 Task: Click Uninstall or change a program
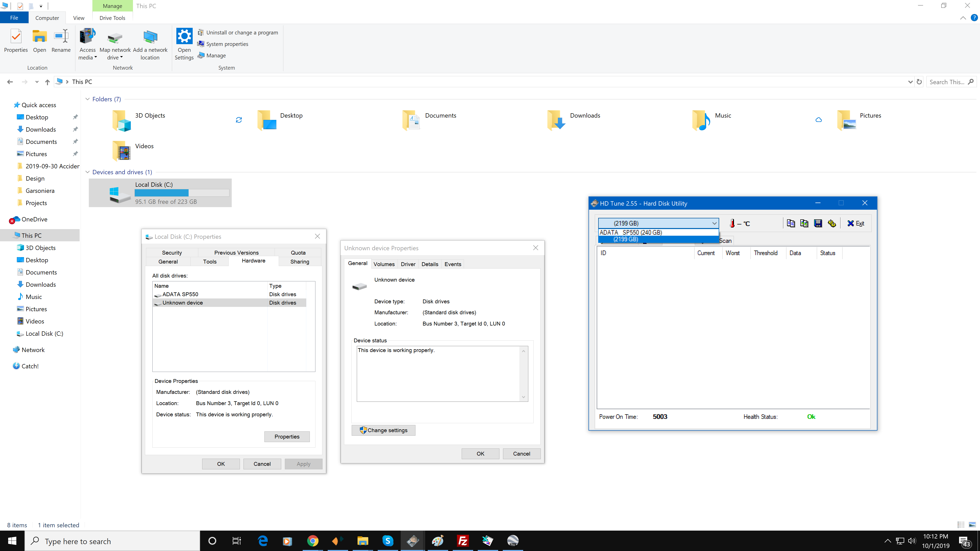pos(238,33)
